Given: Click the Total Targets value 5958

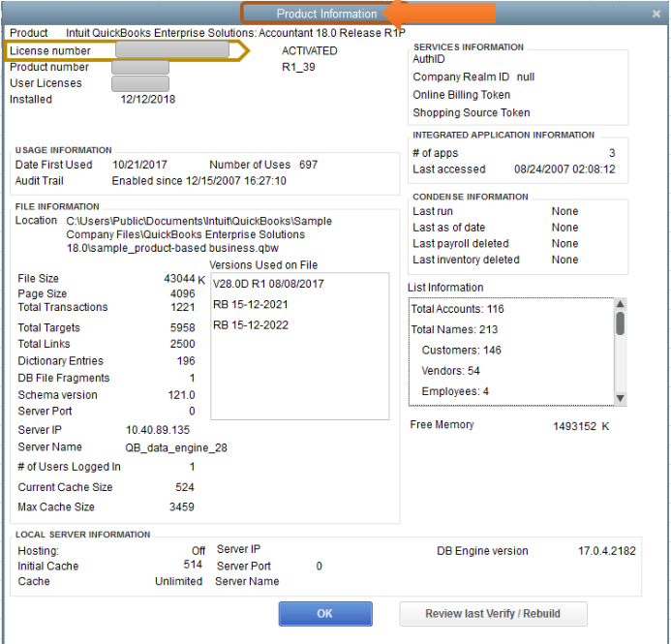Looking at the screenshot, I should [x=182, y=327].
